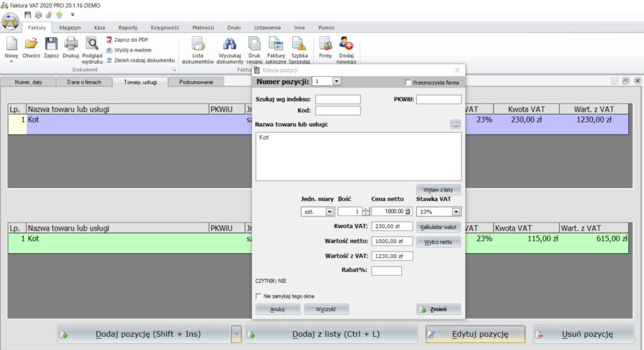Viewport: 644px width, 350px height.
Task: Expand the Numer pozycji dropdown
Action: (x=336, y=81)
